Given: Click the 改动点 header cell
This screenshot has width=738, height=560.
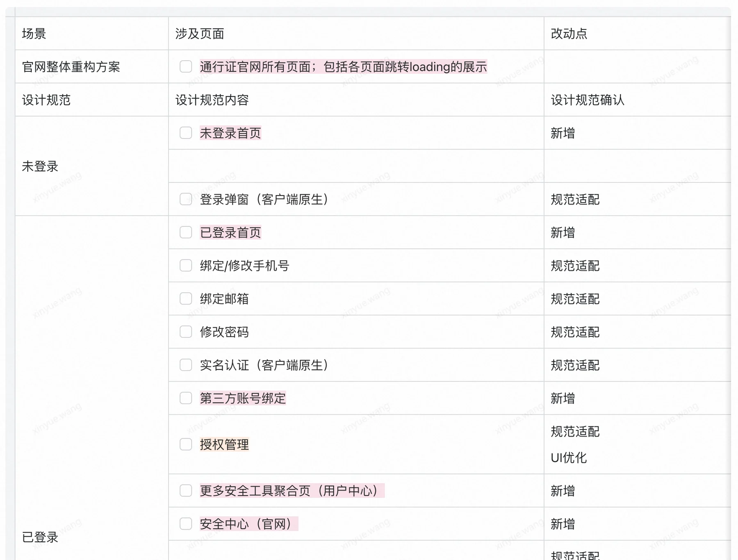Looking at the screenshot, I should click(x=638, y=34).
